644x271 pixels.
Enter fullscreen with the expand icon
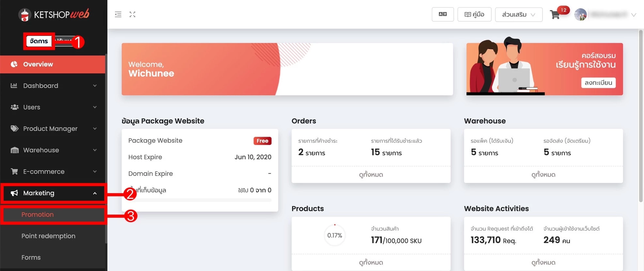(132, 14)
